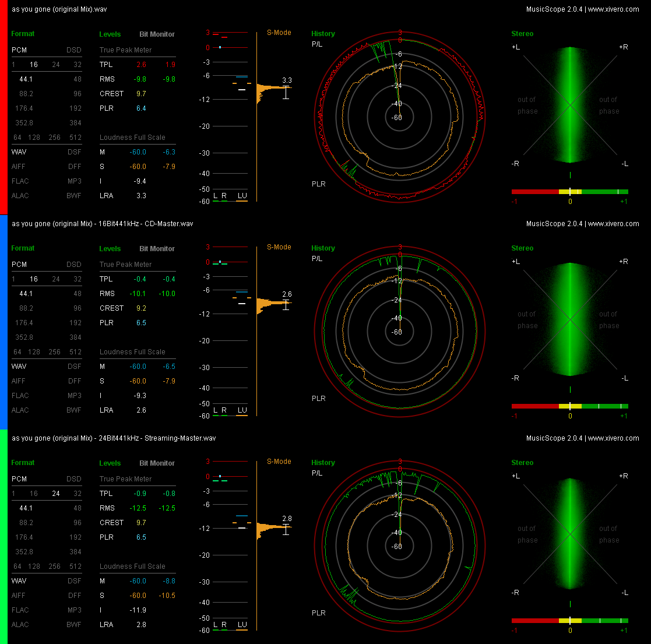This screenshot has height=644, width=651.
Task: Click S loudness value -10.5 in Streaming-Master
Action: coord(167,596)
